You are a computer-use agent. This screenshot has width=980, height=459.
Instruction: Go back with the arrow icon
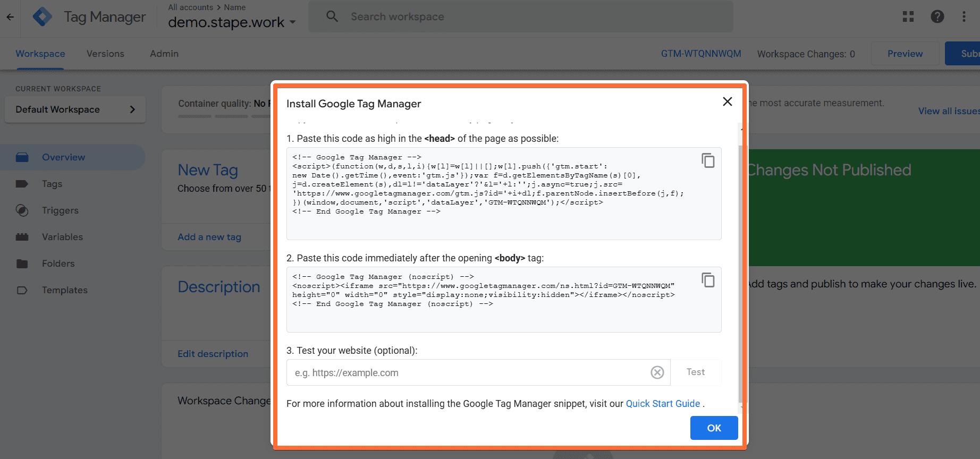(10, 17)
